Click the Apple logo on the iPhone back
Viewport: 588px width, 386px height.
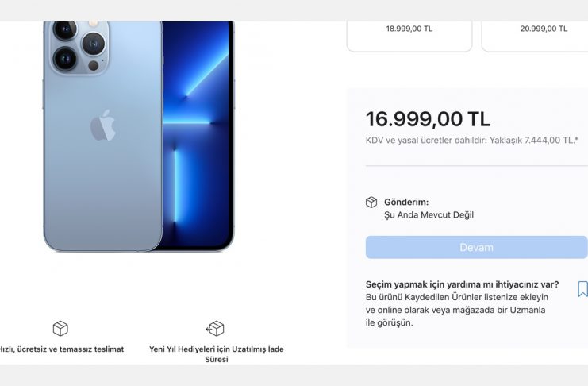click(x=102, y=125)
